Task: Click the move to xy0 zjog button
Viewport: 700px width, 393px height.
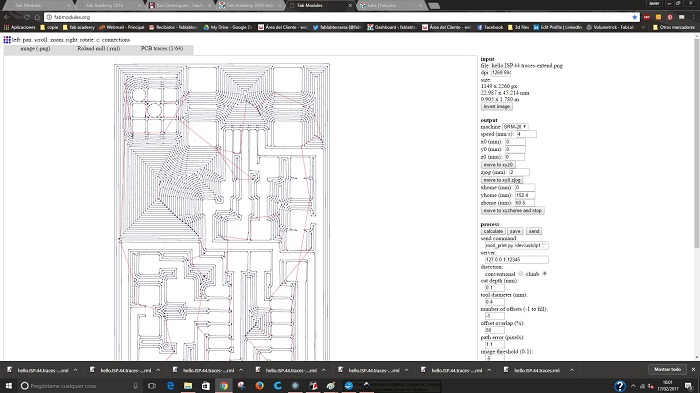Action: click(x=502, y=180)
